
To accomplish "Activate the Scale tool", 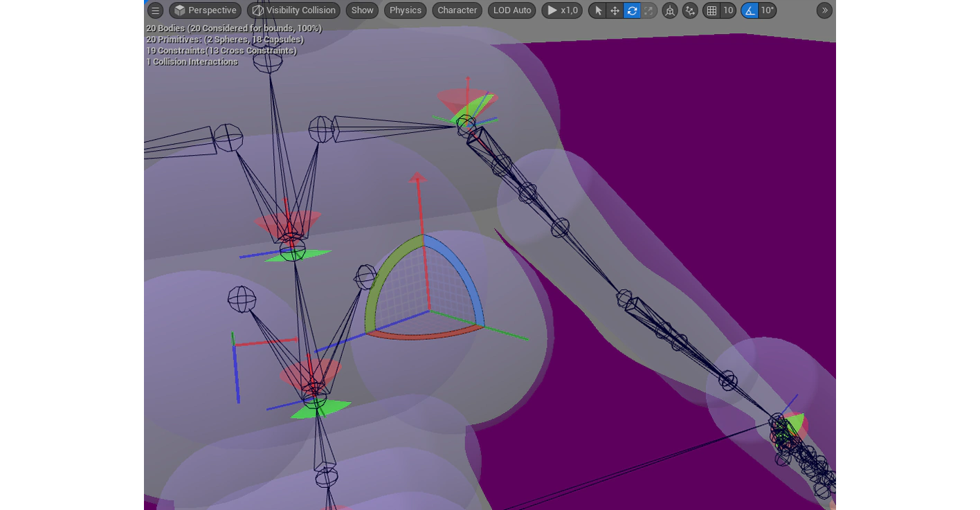I will (x=648, y=10).
